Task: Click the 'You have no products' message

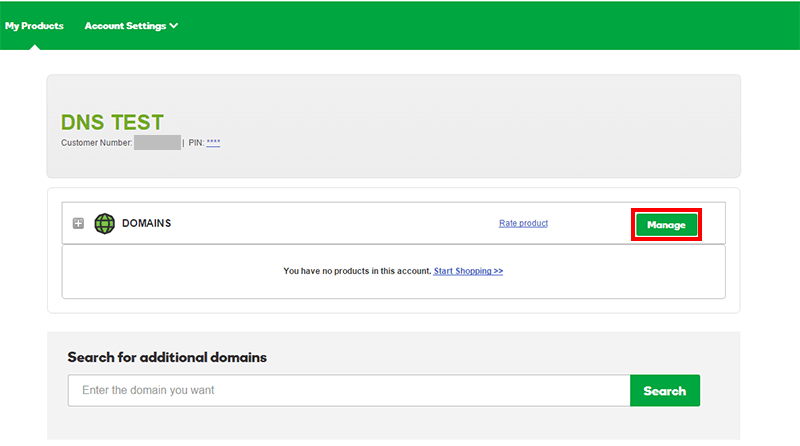Action: click(356, 271)
